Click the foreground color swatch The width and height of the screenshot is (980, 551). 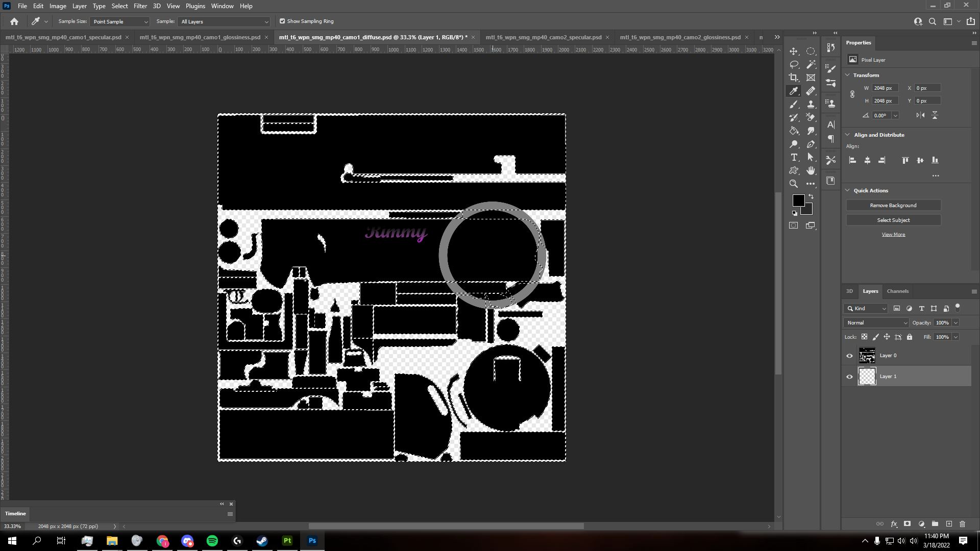tap(798, 199)
